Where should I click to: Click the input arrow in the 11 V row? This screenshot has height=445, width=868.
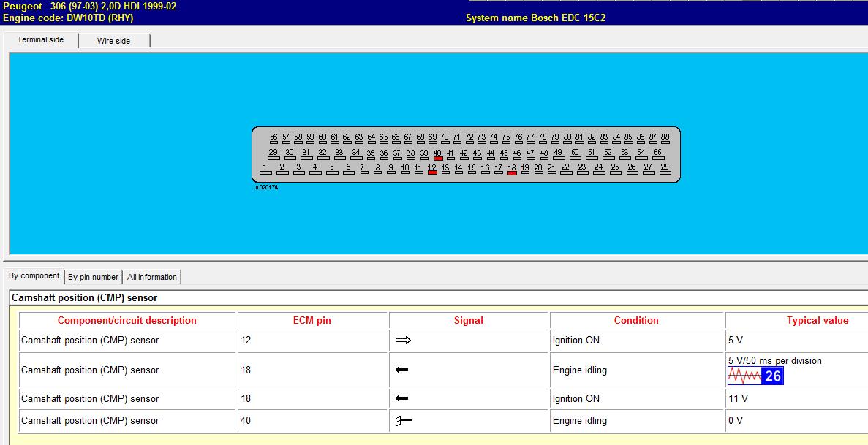point(402,398)
